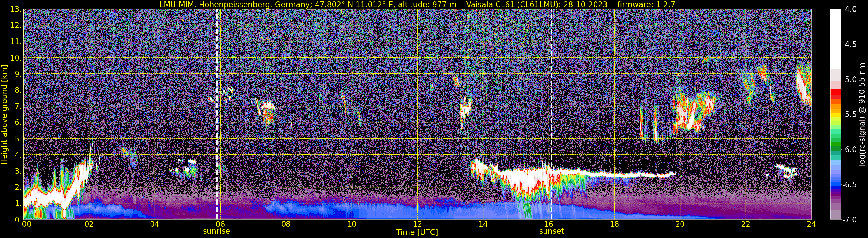This screenshot has width=868, height=238.
Task: Click the '00' time axis tick label
Action: [26, 224]
